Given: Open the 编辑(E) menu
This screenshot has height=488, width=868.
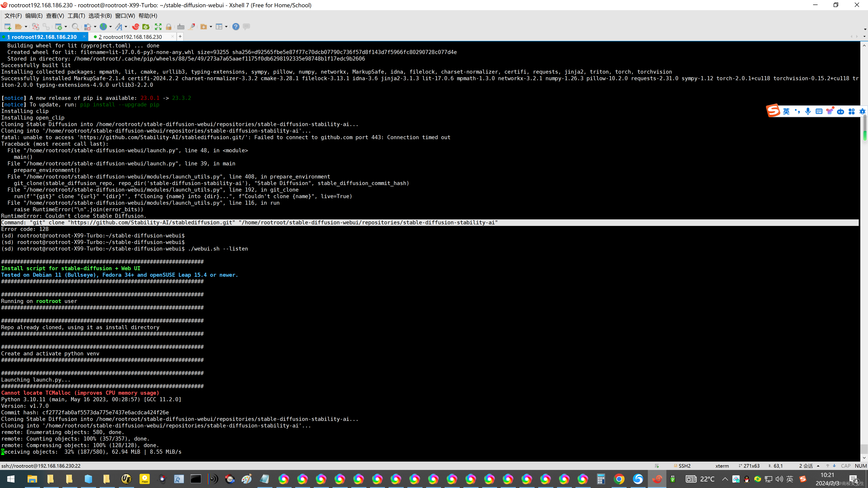Looking at the screenshot, I should click(x=34, y=16).
